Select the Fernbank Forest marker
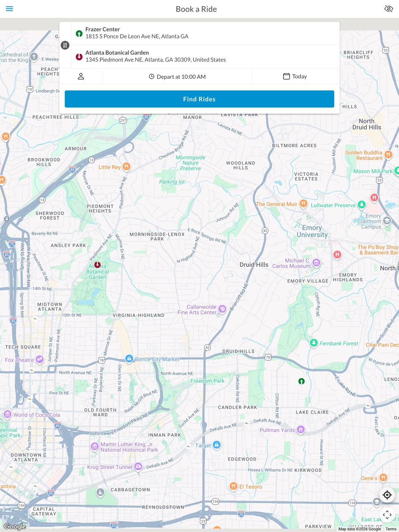Viewport: 399px width, 532px height. pos(314,343)
